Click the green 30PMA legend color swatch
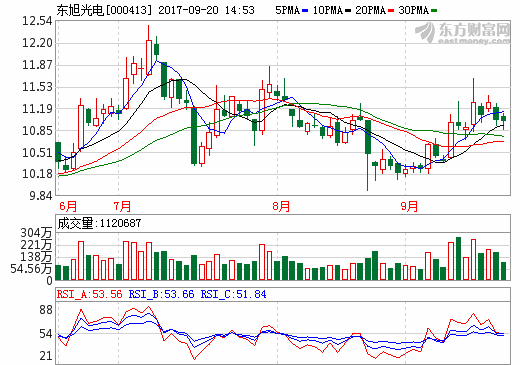The height and width of the screenshot is (365, 520). tap(434, 11)
